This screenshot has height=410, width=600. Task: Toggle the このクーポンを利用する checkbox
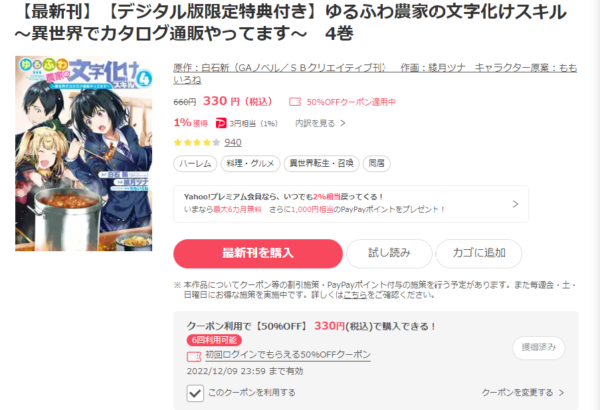(195, 393)
